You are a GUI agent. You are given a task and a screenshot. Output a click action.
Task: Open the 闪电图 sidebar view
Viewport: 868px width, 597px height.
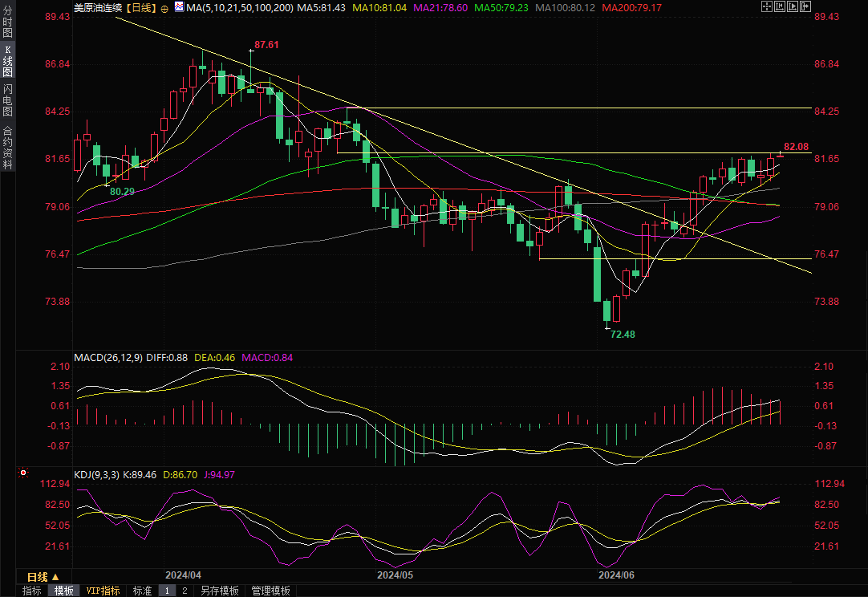(x=7, y=99)
